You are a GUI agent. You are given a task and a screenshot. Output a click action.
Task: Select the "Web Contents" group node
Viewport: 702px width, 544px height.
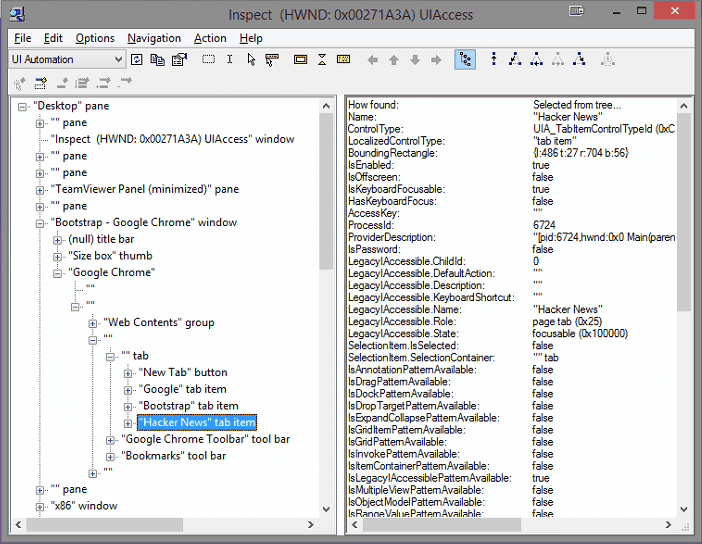[x=158, y=323]
